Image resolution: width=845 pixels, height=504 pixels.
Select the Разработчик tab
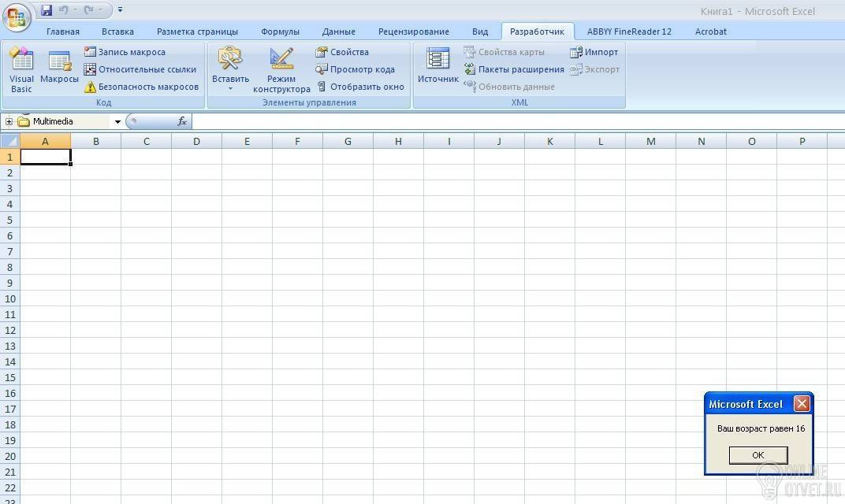pyautogui.click(x=538, y=31)
